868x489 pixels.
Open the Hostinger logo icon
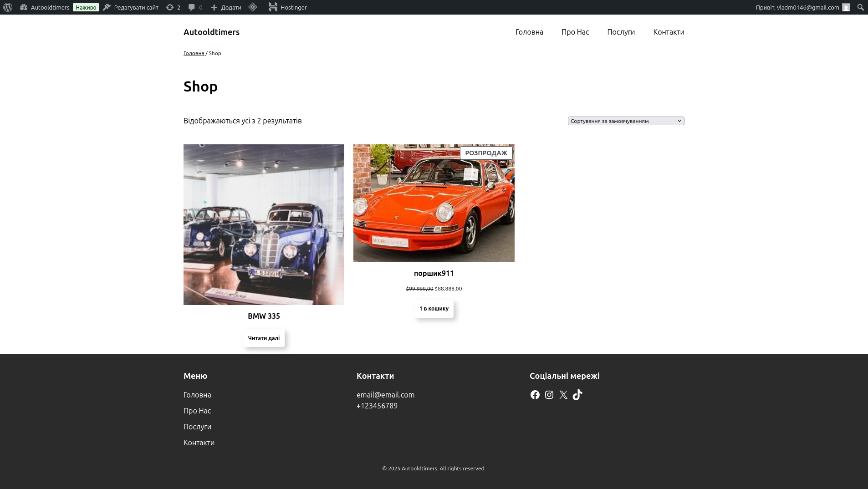point(273,7)
